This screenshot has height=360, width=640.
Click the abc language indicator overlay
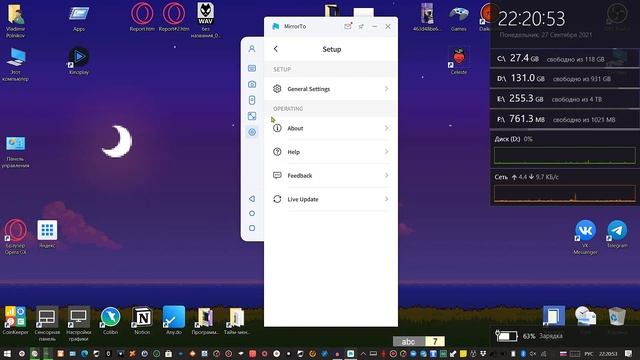point(408,341)
